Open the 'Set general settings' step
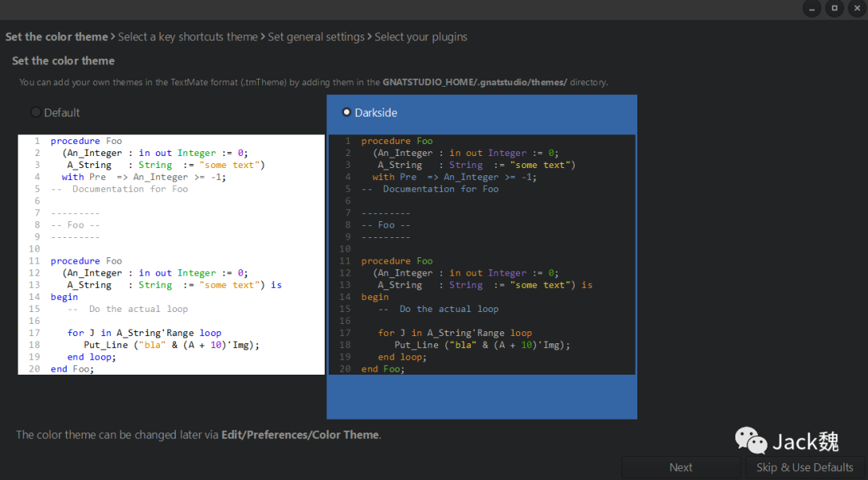This screenshot has width=868, height=480. pyautogui.click(x=316, y=37)
